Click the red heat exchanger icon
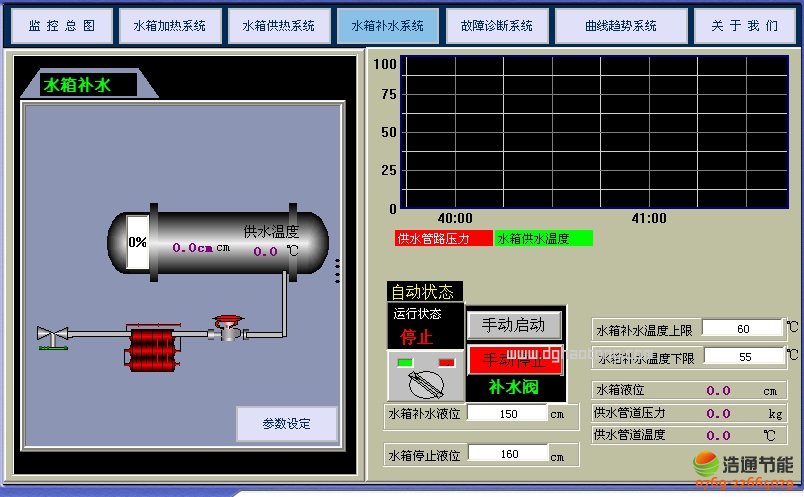The width and height of the screenshot is (804, 497). click(153, 345)
